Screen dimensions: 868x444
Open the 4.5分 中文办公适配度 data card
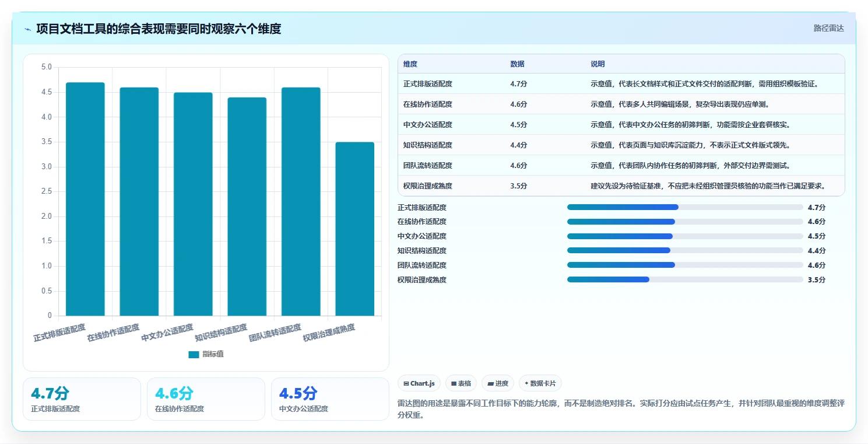[x=330, y=399]
